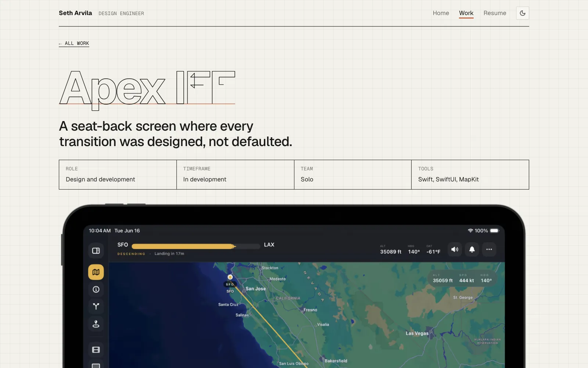Click the joystick-style sidebar icon
This screenshot has height=368, width=588.
tap(96, 324)
